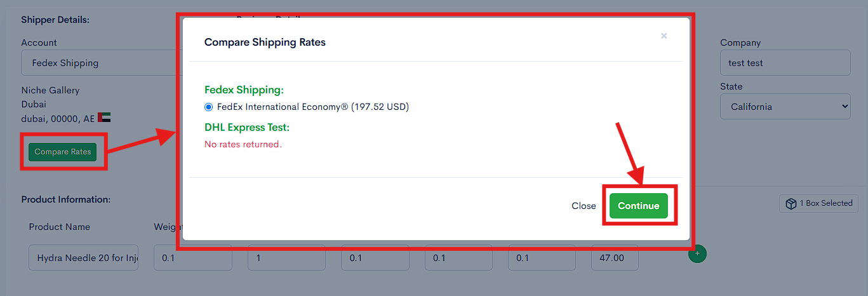Click the Fedex Shipping green heading
Image resolution: width=868 pixels, height=296 pixels.
[x=244, y=90]
